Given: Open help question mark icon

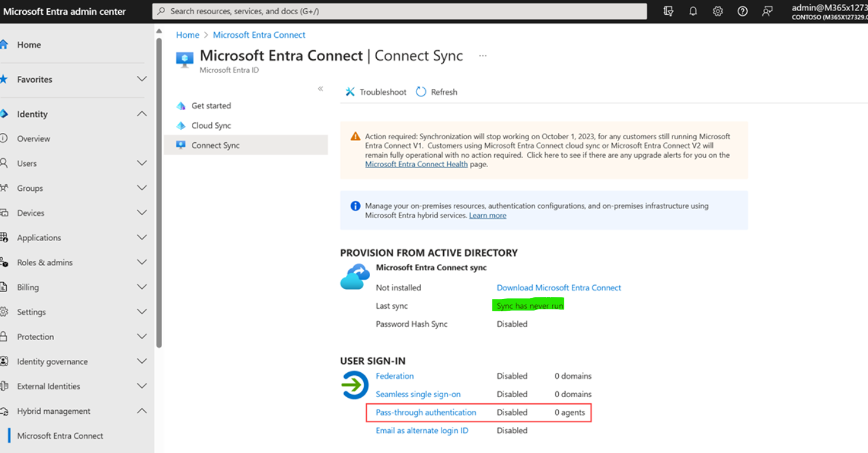Looking at the screenshot, I should [743, 11].
